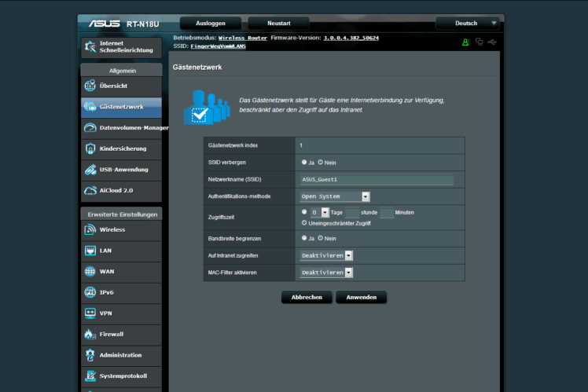Click the blue guest network illustration
The height and width of the screenshot is (392, 588).
pos(207,107)
